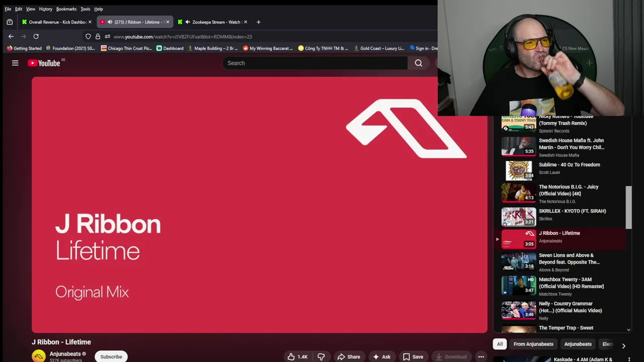This screenshot has width=644, height=362.
Task: Dislike the video with thumbs down
Action: pyautogui.click(x=321, y=356)
